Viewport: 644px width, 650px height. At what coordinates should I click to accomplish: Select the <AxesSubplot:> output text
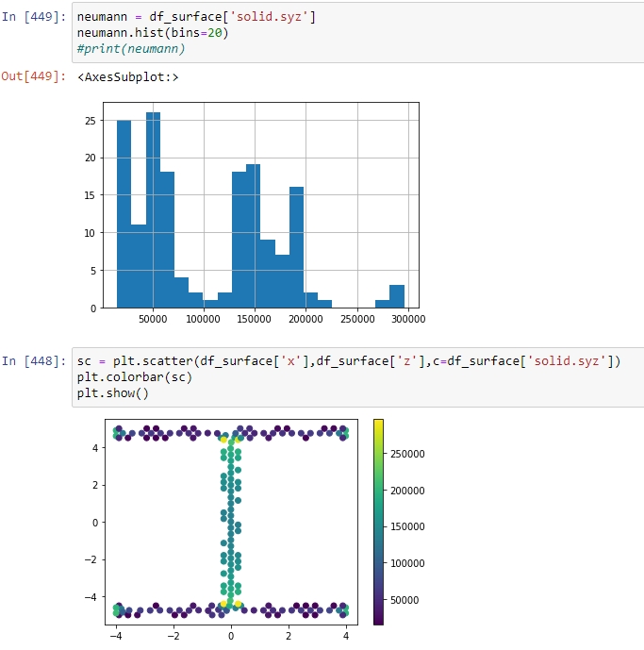pos(128,76)
